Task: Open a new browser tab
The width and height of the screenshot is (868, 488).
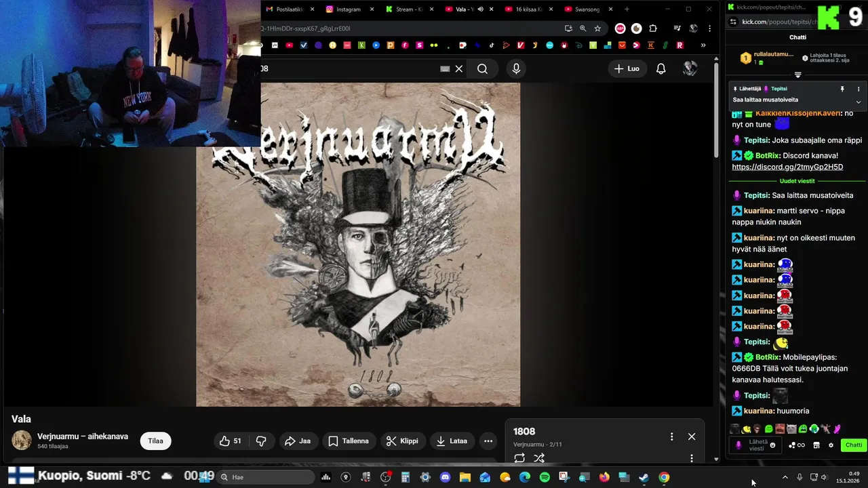Action: point(627,9)
